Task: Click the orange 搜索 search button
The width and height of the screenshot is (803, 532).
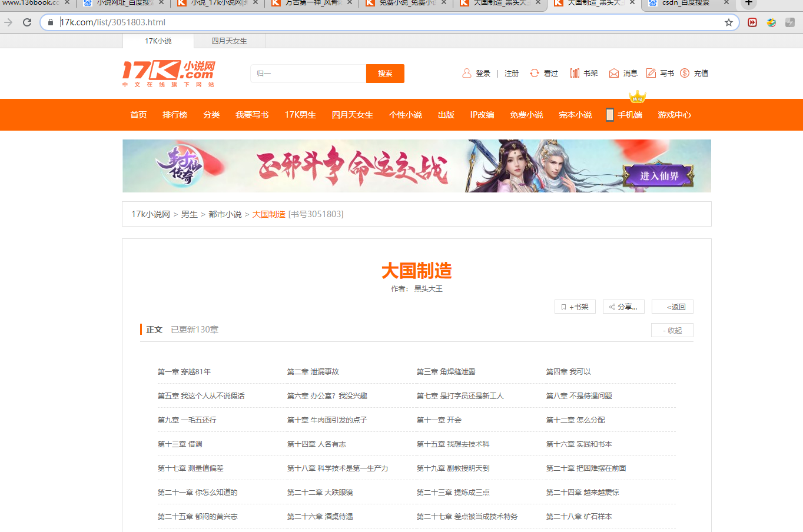Action: click(385, 74)
